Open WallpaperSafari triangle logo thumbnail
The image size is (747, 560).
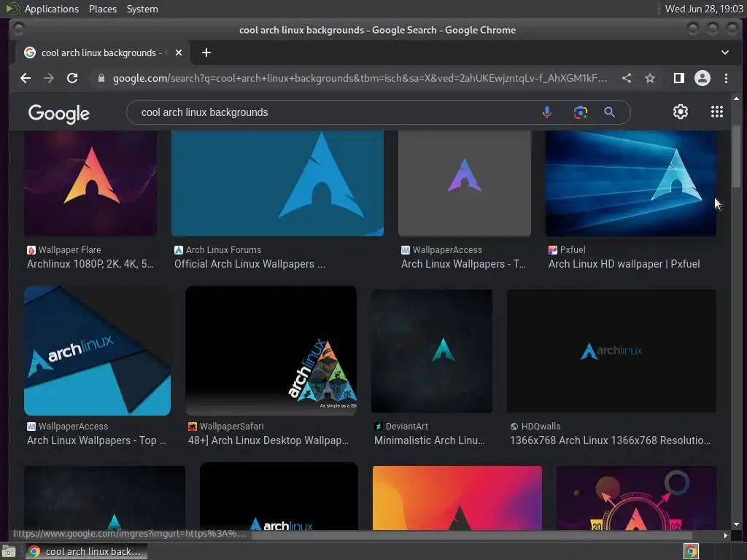pyautogui.click(x=271, y=351)
